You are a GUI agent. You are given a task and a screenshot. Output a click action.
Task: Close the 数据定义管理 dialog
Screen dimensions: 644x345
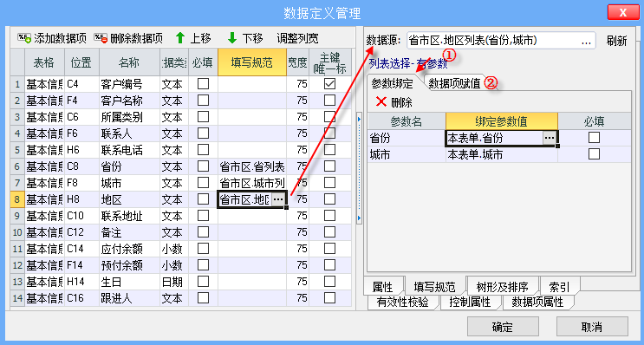tap(623, 12)
